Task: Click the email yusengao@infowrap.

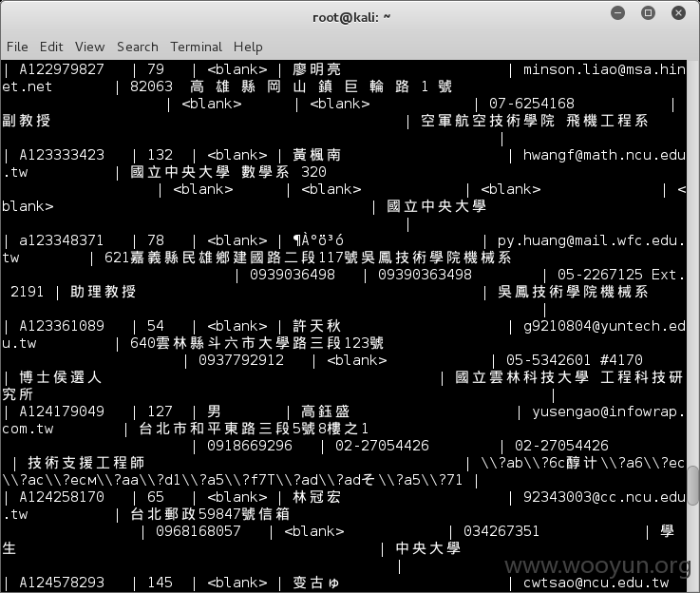Action: point(609,411)
